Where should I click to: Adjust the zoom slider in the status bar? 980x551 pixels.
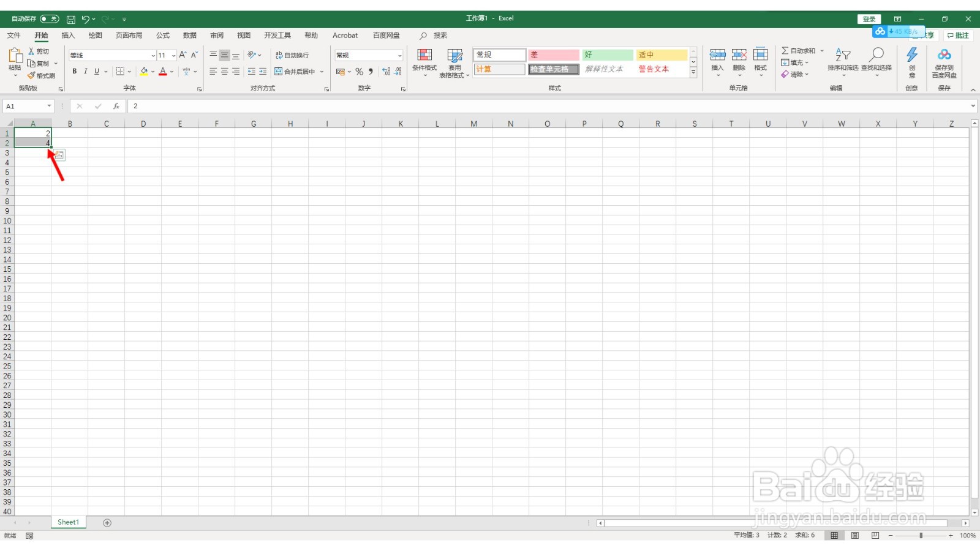(x=921, y=536)
